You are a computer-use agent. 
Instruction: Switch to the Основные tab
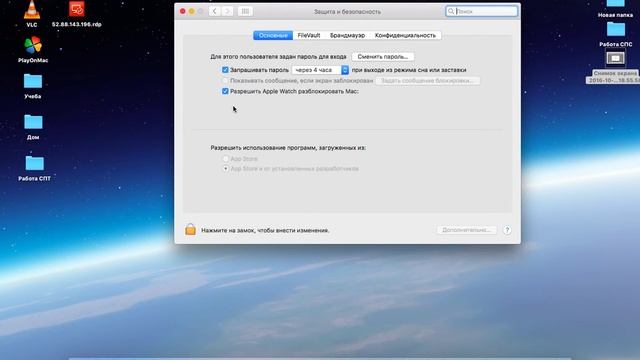point(273,36)
